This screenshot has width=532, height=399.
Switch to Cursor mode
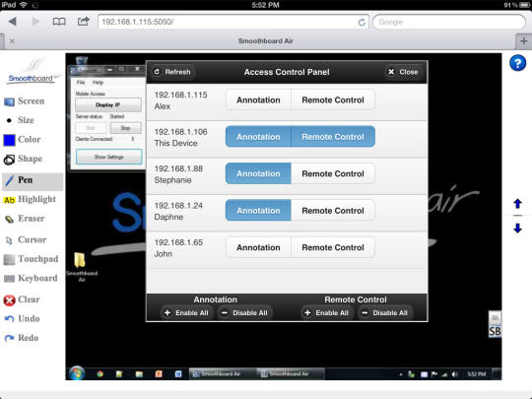pos(26,239)
